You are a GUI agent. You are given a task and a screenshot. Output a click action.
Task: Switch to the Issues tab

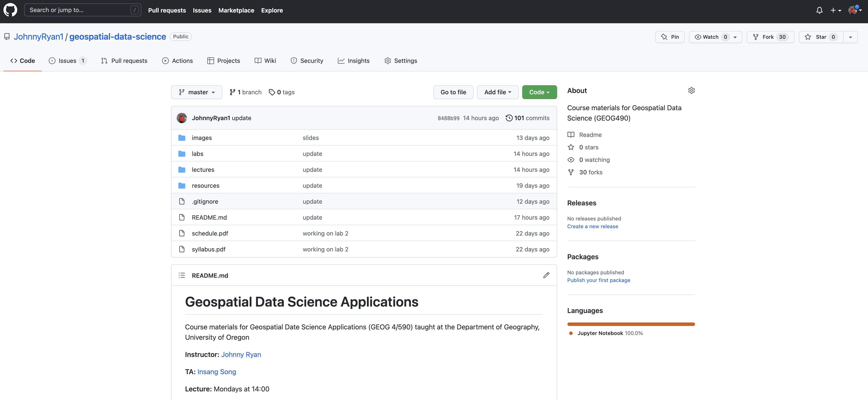pyautogui.click(x=68, y=61)
